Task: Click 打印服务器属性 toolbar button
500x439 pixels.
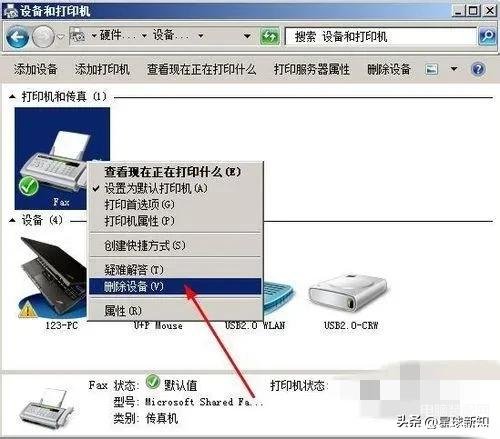Action: coord(312,69)
